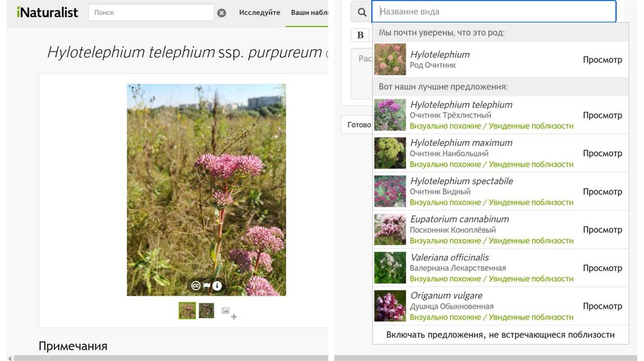Click the Creative Commons license icon on photo
This screenshot has height=361, width=644.
click(x=196, y=286)
